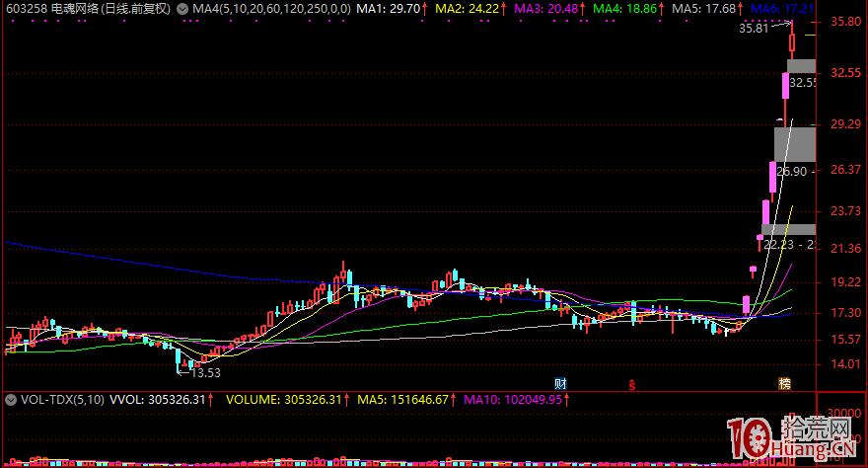Click the gray gap box labeled 26.90
Viewport: 868px width, 468px height.
tap(795, 144)
